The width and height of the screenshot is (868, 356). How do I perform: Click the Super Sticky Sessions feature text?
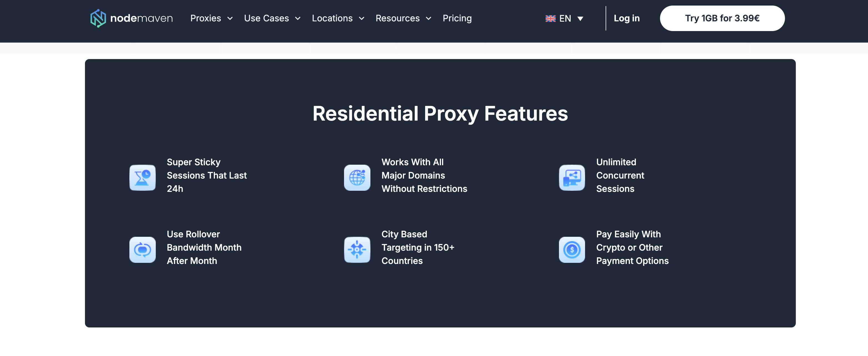[207, 175]
